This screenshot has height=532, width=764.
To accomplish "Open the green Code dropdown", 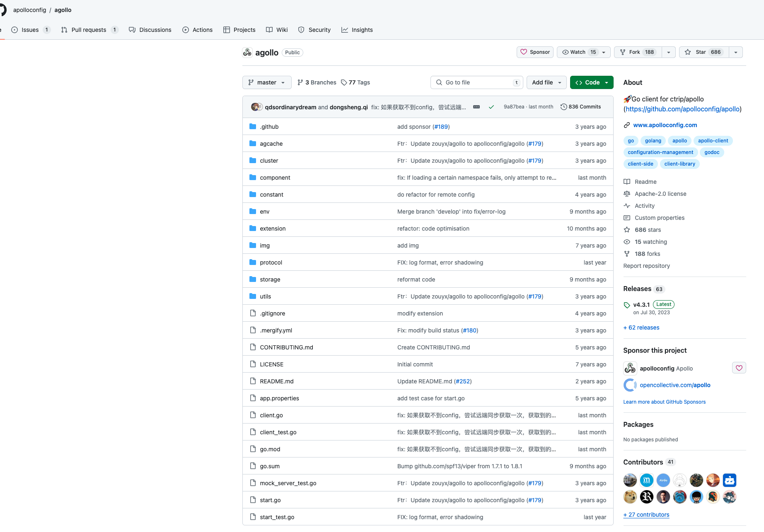I will pyautogui.click(x=592, y=82).
